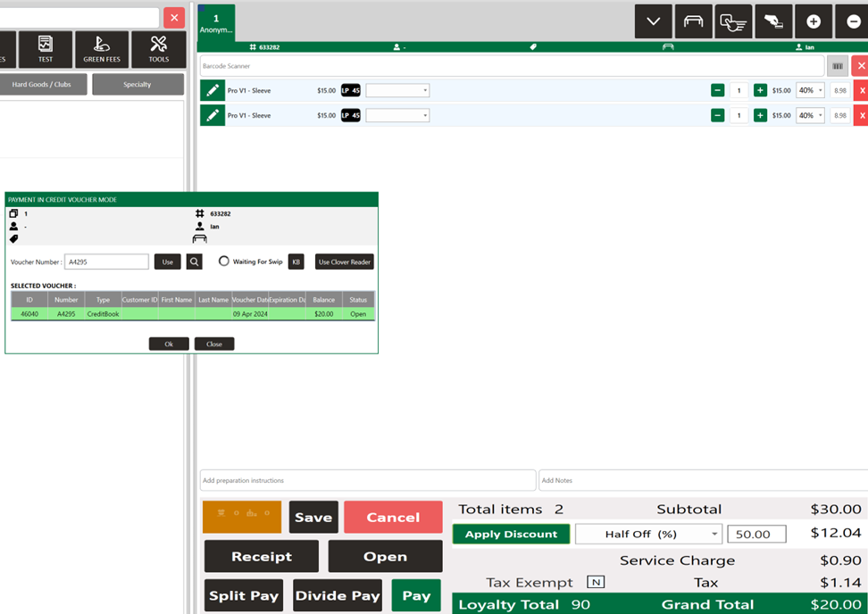Open keyboard with KB button
The width and height of the screenshot is (868, 614).
pos(296,262)
